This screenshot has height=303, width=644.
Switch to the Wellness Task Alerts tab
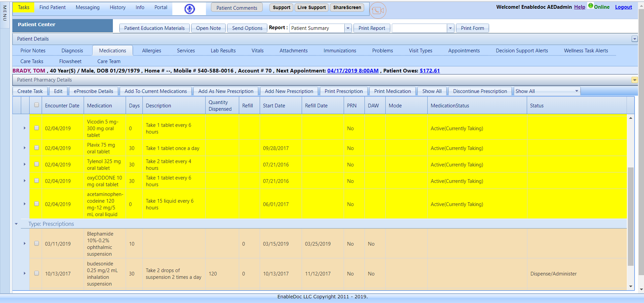(x=586, y=51)
